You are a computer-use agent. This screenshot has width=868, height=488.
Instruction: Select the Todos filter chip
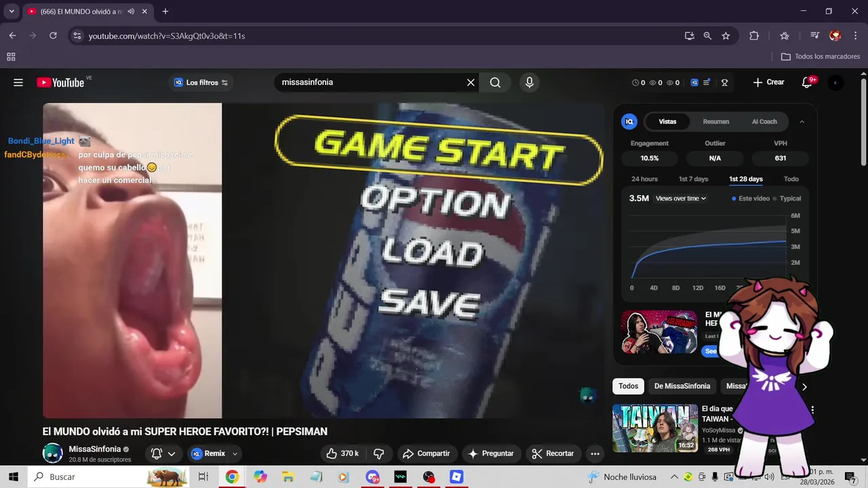[x=628, y=386]
